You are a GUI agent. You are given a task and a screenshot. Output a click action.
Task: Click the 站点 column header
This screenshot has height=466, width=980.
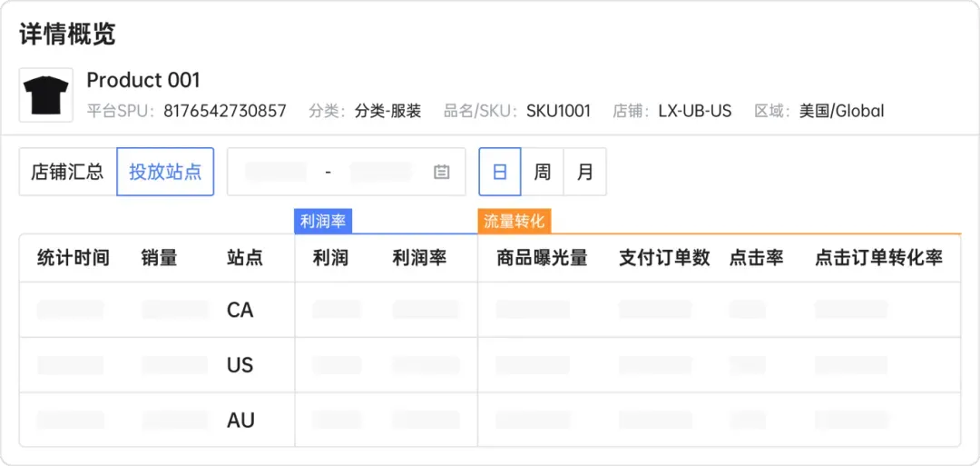(245, 258)
